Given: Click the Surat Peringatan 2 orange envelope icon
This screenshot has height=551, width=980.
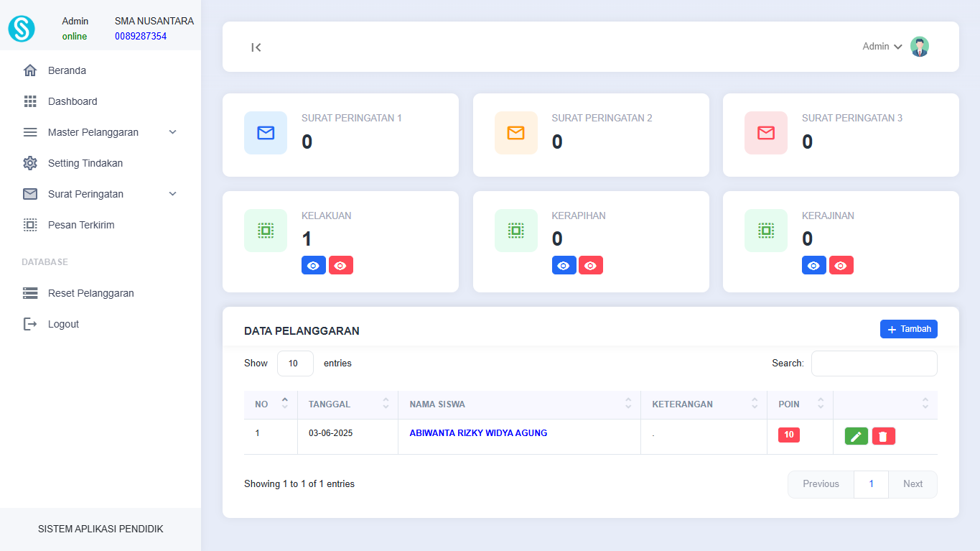Looking at the screenshot, I should (515, 133).
